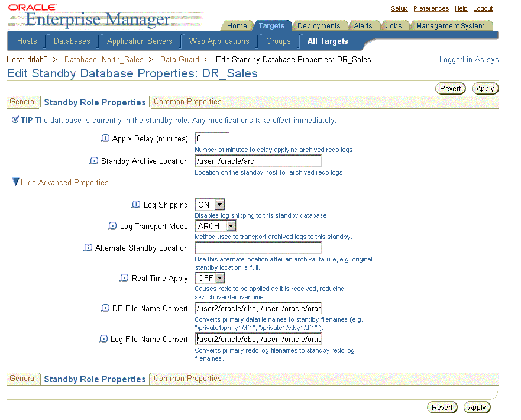Click info icon next to Real Time Apply
The image size is (521, 420).
124,278
